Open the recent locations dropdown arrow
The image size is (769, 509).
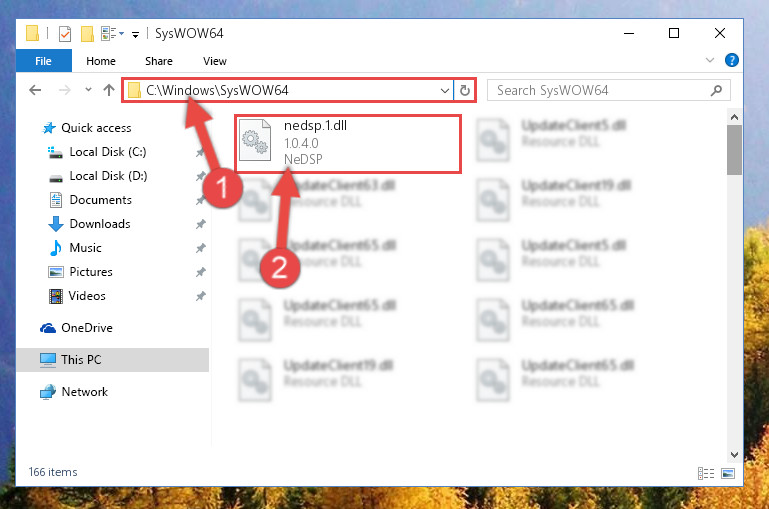tap(88, 90)
